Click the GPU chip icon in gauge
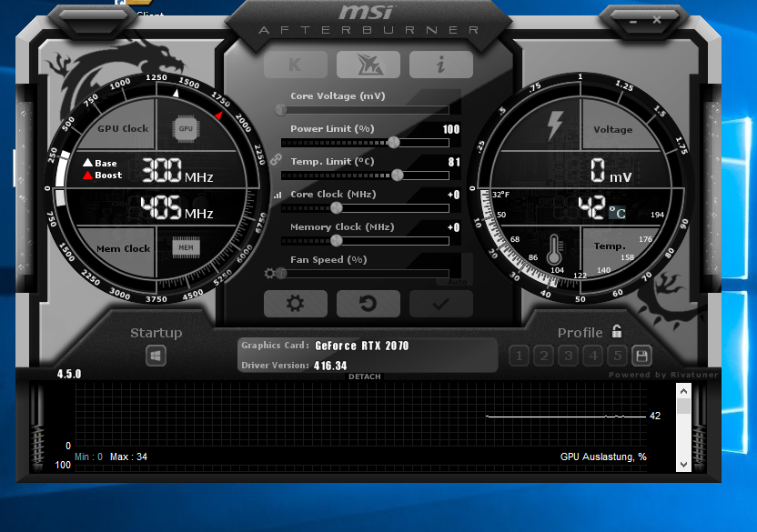 (186, 129)
